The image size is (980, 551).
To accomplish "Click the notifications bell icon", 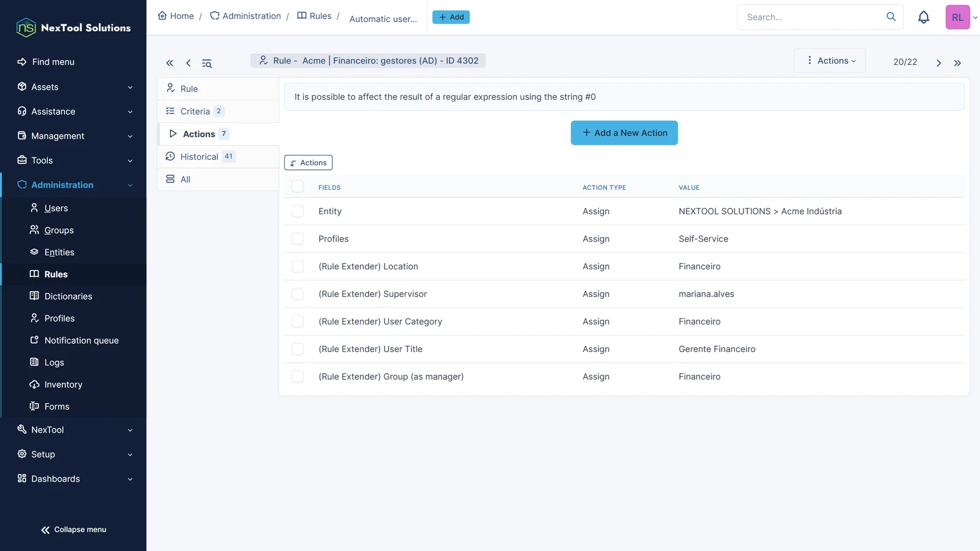I will (924, 17).
